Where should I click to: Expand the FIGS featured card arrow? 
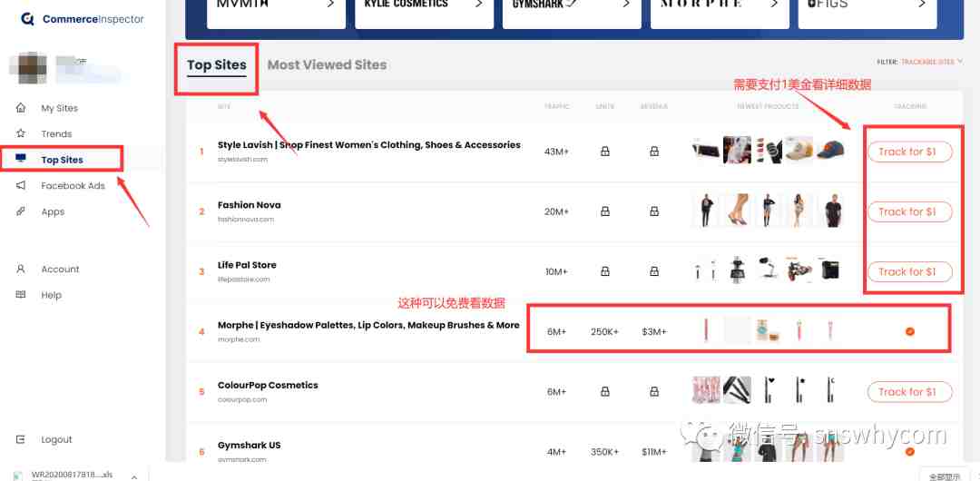point(922,4)
